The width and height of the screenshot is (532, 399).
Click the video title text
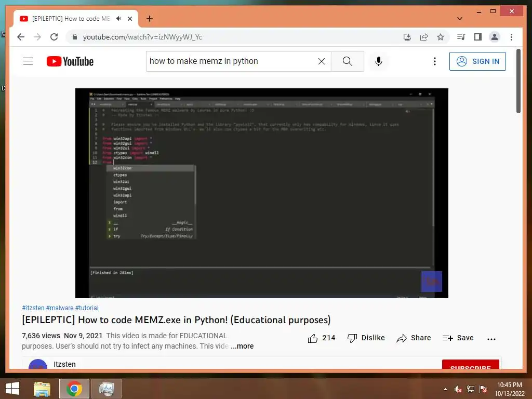pyautogui.click(x=176, y=320)
